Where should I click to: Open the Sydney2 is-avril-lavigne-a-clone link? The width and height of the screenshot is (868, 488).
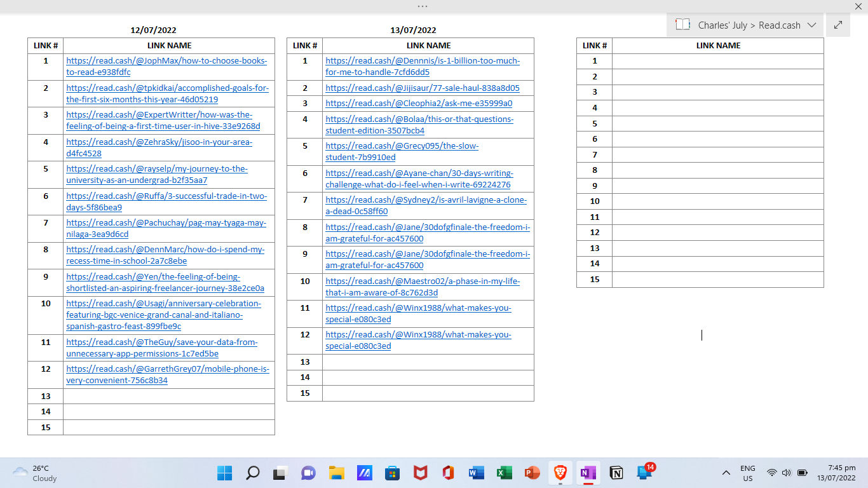(426, 205)
